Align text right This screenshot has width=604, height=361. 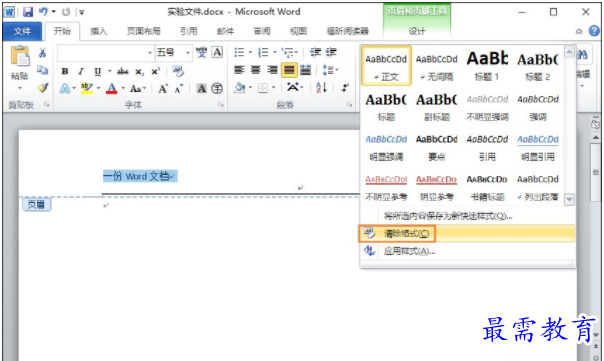(272, 70)
